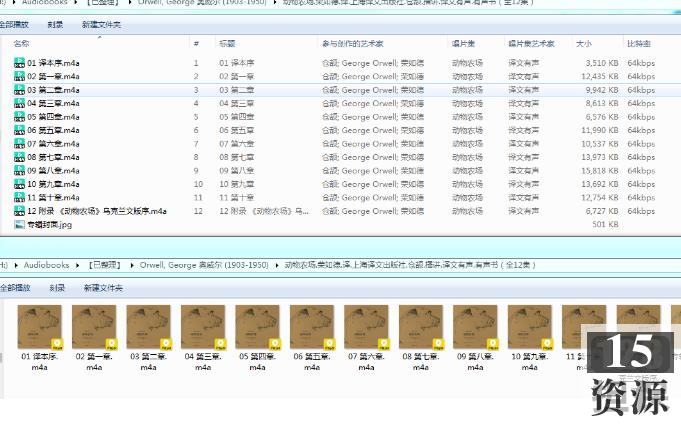The width and height of the screenshot is (681, 424).
Task: Select the 12 附录 m4a file icon
Action: 19,211
